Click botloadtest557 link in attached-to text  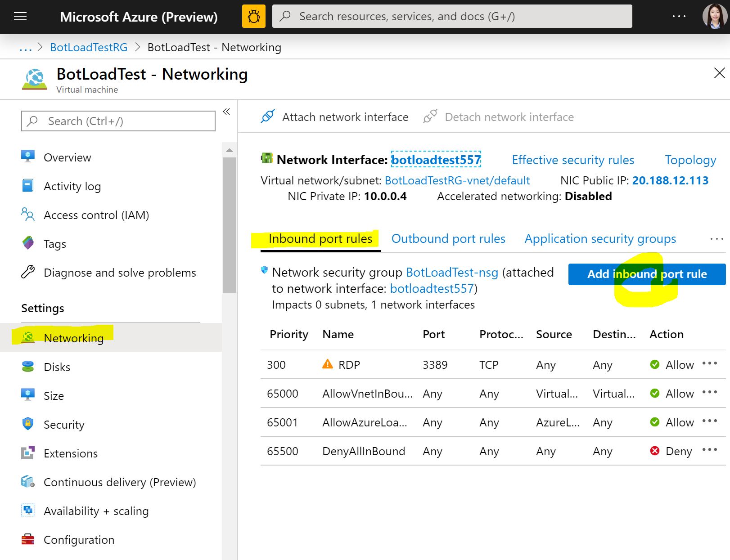[x=432, y=289]
